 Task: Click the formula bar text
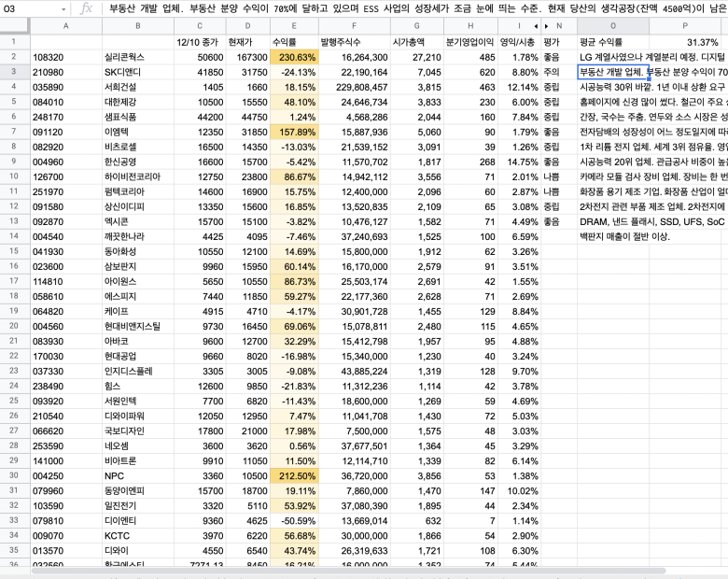pos(417,8)
